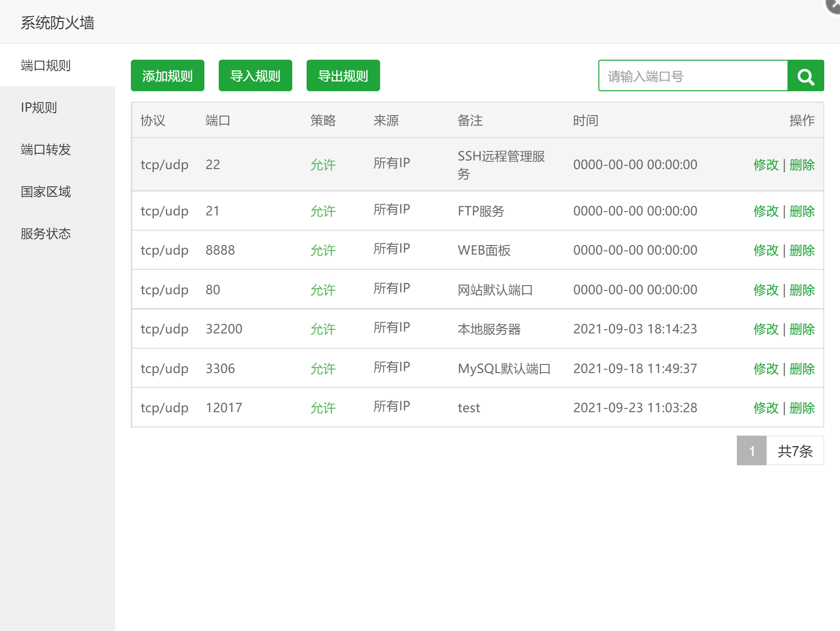The height and width of the screenshot is (631, 840).
Task: Delete the port 21 FTP rule
Action: (802, 211)
